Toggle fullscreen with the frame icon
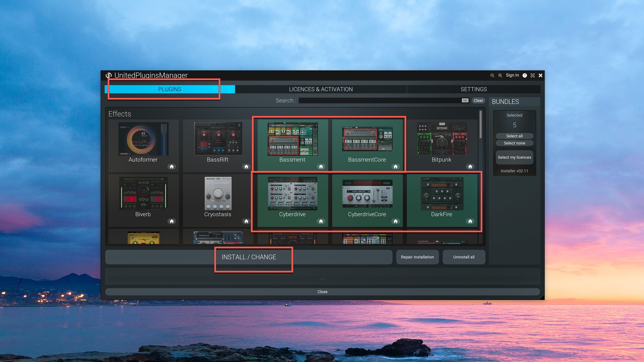The image size is (644, 362). (532, 75)
